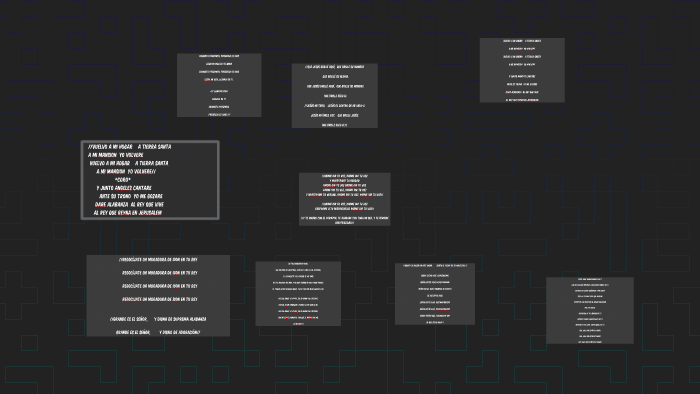Click the *CORO* heading text
This screenshot has width=700, height=394.
click(122, 180)
